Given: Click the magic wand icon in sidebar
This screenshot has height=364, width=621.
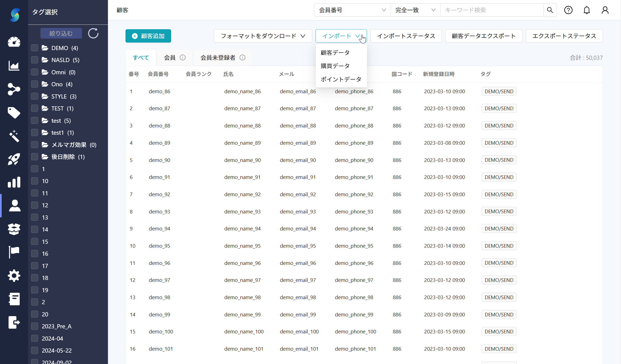Looking at the screenshot, I should [x=14, y=136].
